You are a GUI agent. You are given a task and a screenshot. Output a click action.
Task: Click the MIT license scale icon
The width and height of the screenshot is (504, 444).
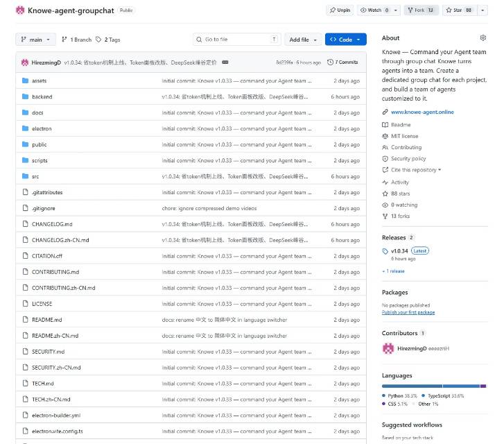(385, 136)
